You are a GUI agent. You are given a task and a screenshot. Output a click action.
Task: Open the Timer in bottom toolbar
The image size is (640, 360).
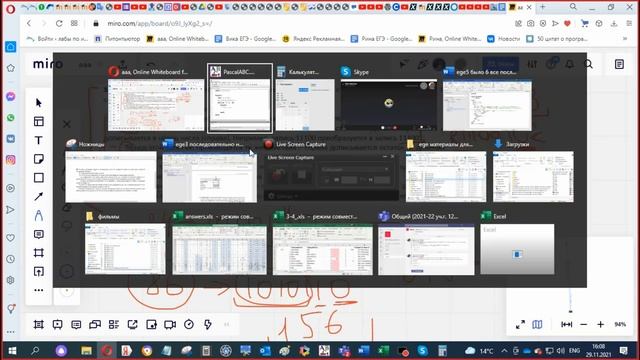point(189,324)
